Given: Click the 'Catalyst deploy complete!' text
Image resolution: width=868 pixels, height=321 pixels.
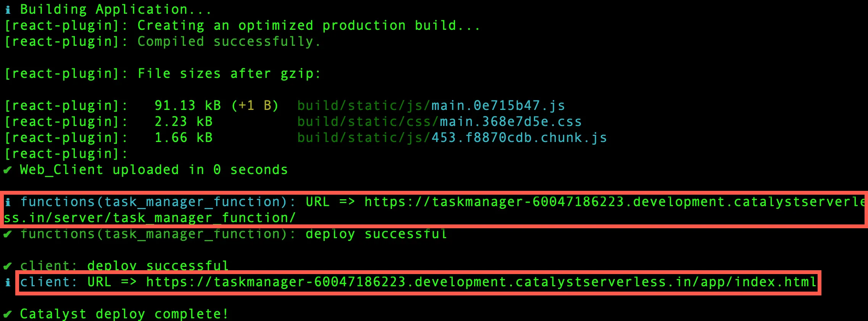Looking at the screenshot, I should (x=124, y=314).
